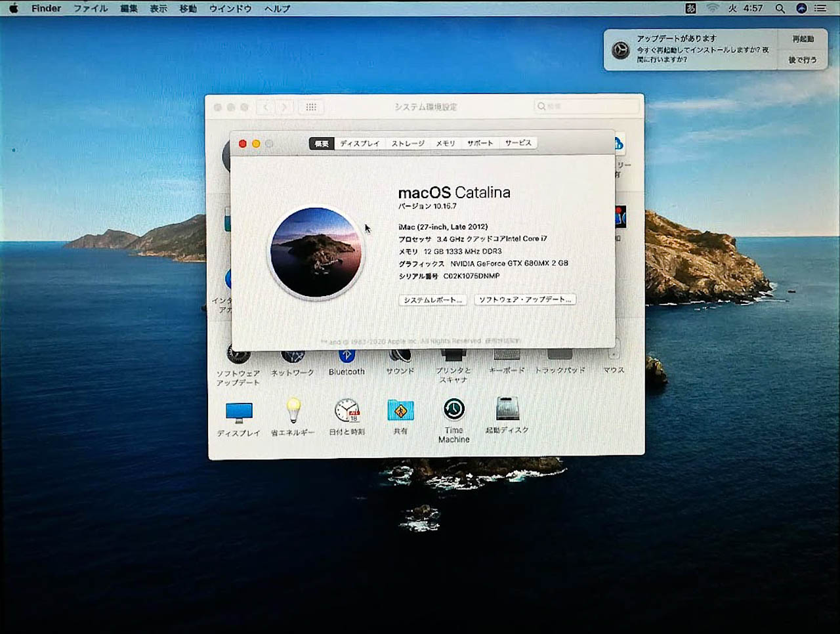Click 後で行う to postpone the update
The height and width of the screenshot is (634, 840).
pos(803,60)
